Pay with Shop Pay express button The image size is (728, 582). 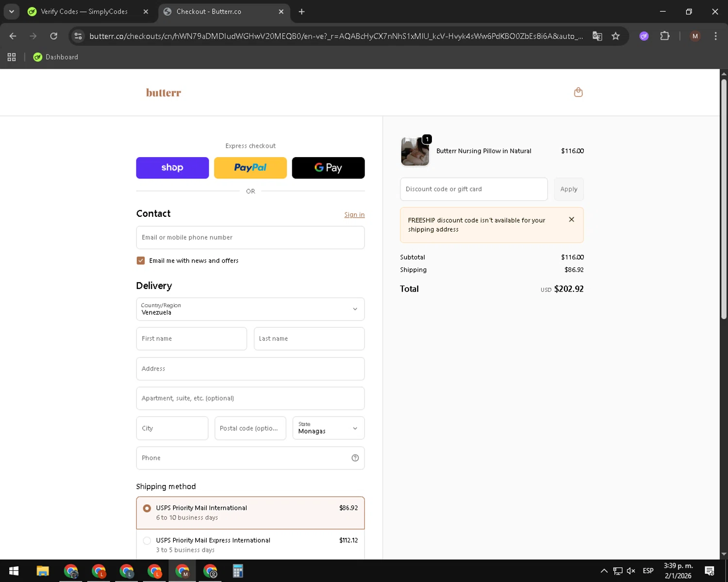[x=172, y=168]
